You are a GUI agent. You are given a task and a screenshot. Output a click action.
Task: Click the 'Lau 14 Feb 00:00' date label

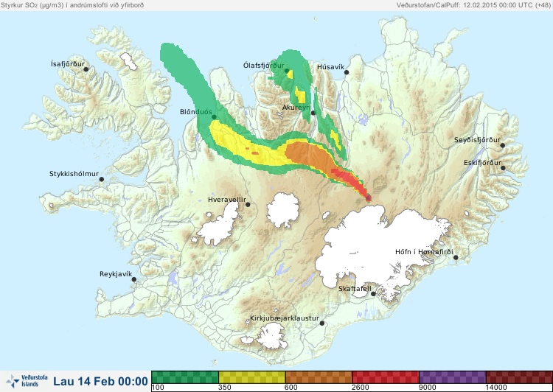click(x=100, y=381)
